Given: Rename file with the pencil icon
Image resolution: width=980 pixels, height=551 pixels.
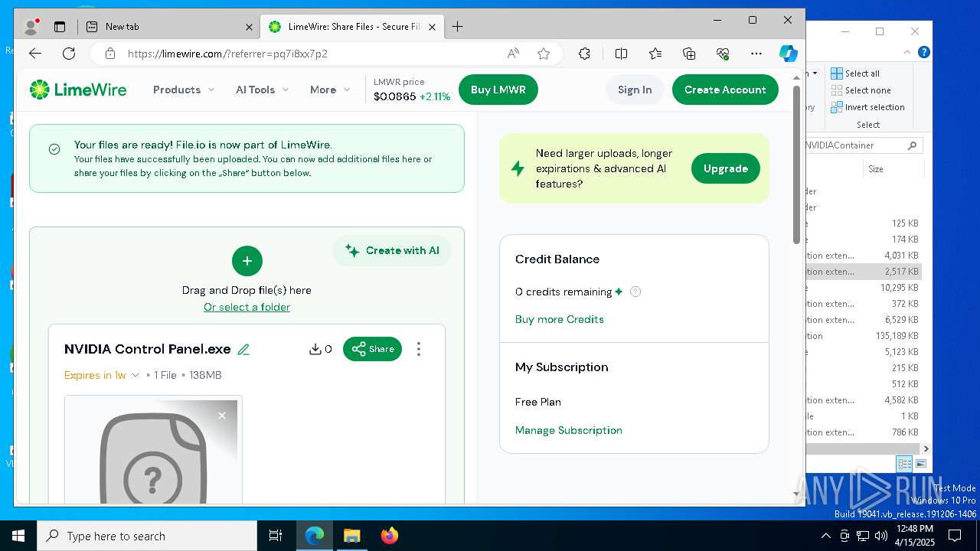Looking at the screenshot, I should click(243, 349).
